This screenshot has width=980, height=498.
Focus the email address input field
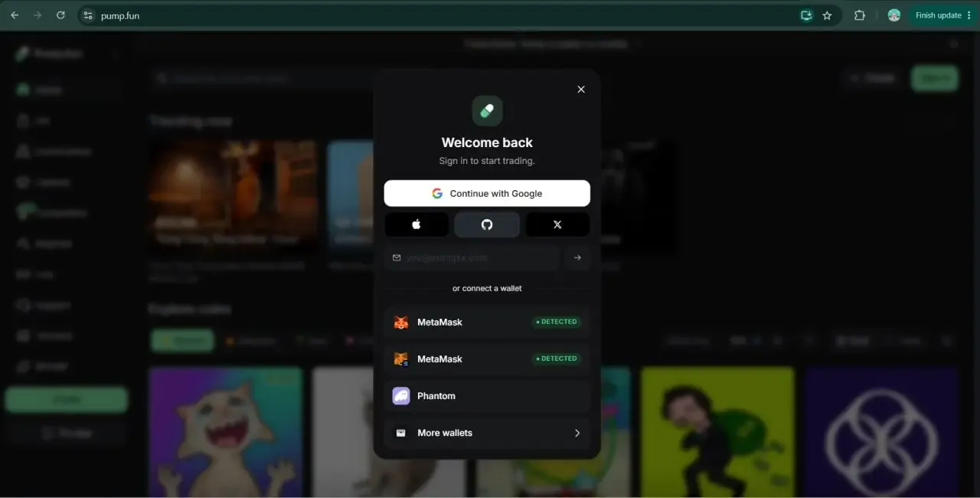(472, 257)
